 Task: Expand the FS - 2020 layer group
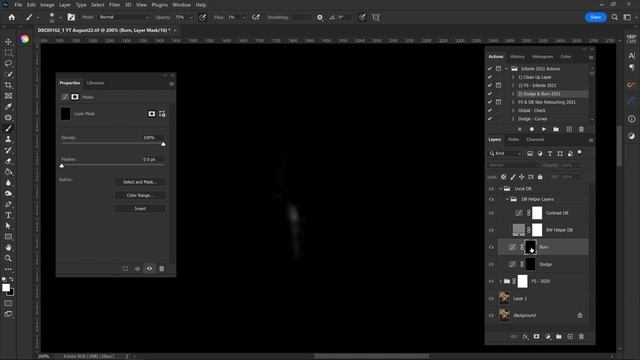point(501,281)
